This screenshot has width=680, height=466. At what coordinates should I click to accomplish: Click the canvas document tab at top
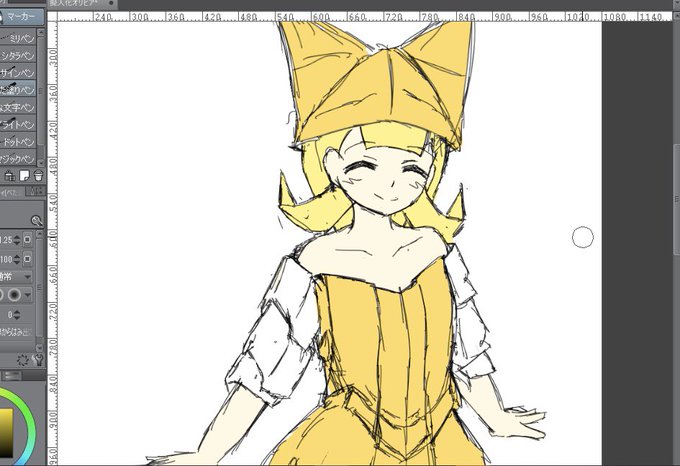tap(82, 3)
